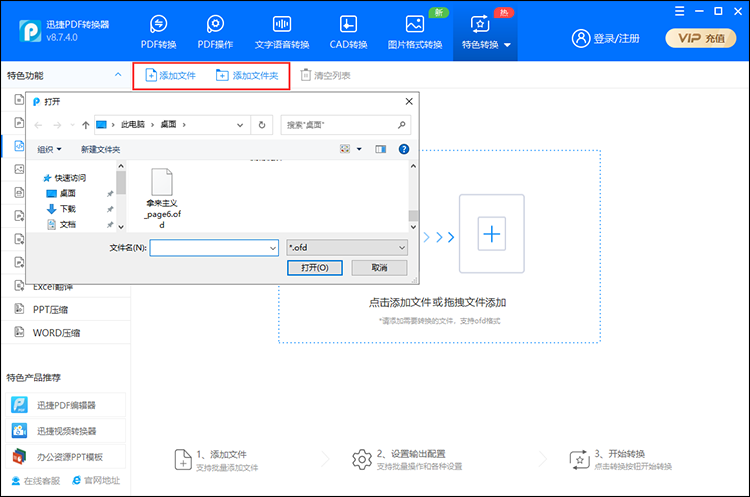Select PPT压缩 in sidebar

pyautogui.click(x=66, y=309)
